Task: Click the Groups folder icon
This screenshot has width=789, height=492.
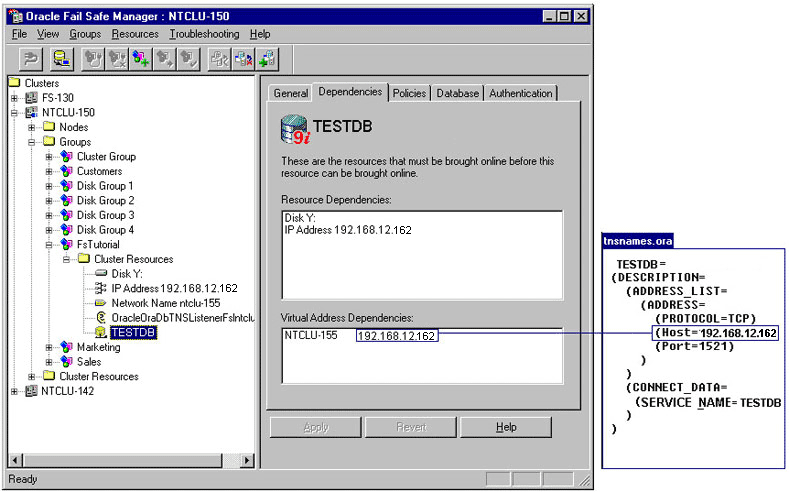Action: click(x=49, y=141)
